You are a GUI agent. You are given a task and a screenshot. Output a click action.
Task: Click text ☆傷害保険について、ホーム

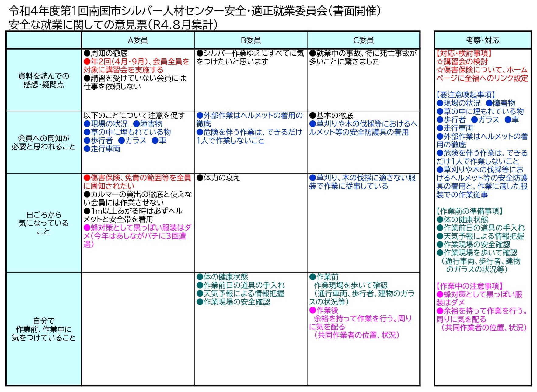[x=482, y=70]
